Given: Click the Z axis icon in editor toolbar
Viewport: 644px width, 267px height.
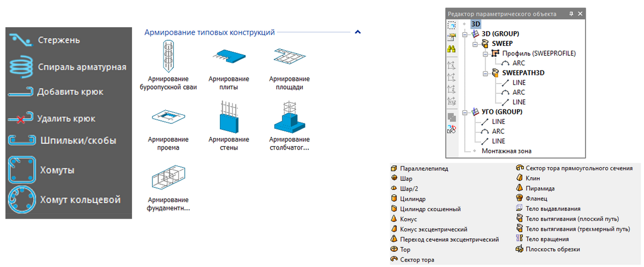Looking at the screenshot, I should [451, 89].
